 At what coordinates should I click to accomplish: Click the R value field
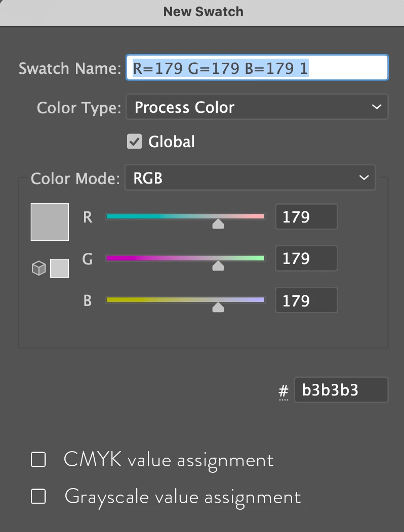pyautogui.click(x=306, y=217)
